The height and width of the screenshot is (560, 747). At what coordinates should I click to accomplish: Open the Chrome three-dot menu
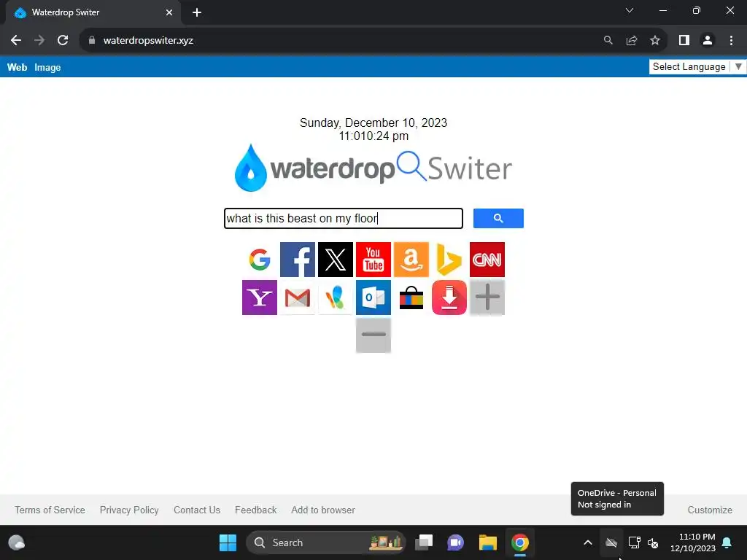pyautogui.click(x=731, y=41)
